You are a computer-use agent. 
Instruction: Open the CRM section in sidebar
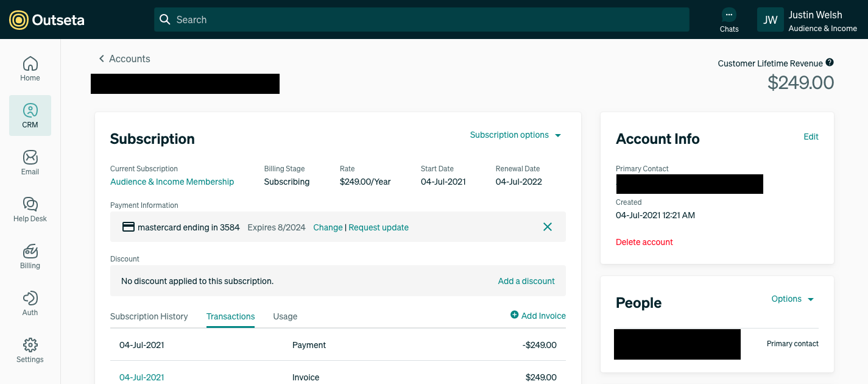click(30, 115)
